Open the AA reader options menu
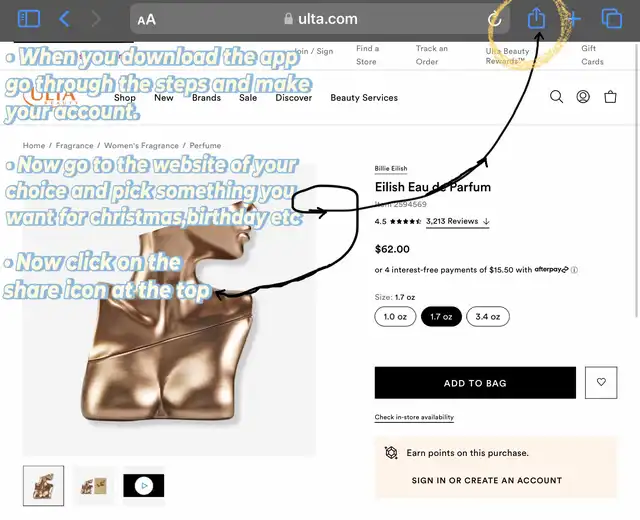Screen dimensions: 640x520 (x=147, y=20)
